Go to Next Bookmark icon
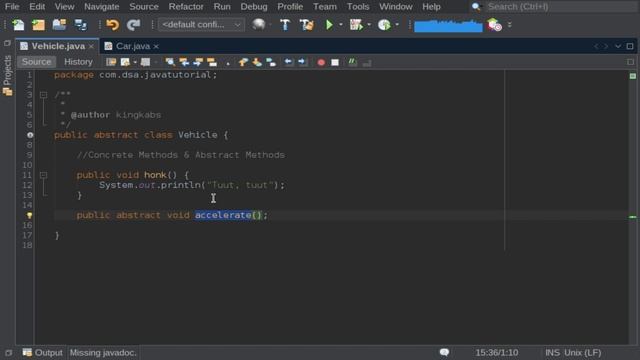 click(x=257, y=62)
